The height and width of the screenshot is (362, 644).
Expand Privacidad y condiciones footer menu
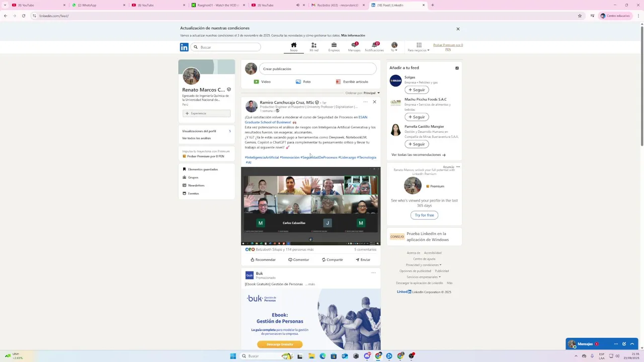[424, 265]
